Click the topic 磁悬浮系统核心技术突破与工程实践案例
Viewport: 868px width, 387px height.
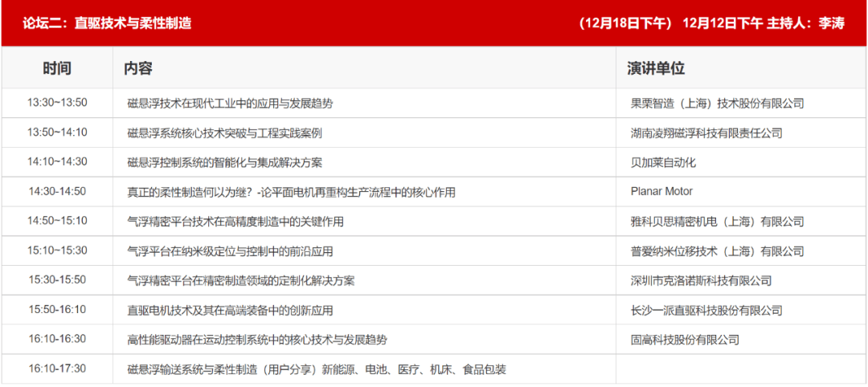pos(225,132)
